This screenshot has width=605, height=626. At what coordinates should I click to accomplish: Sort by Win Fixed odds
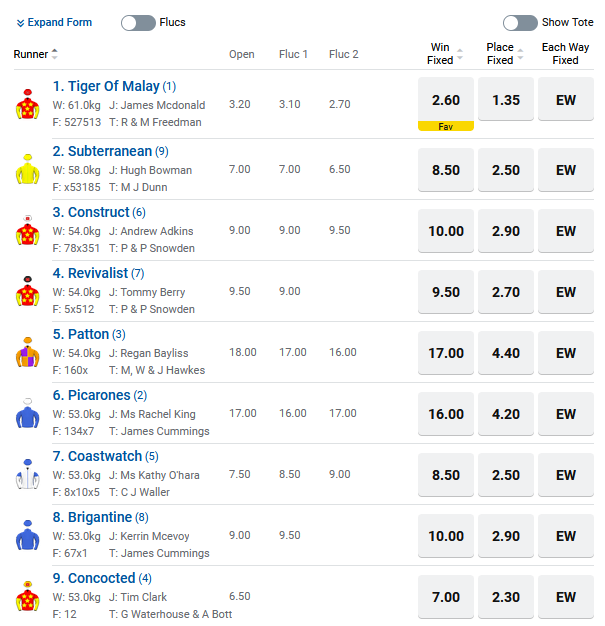point(459,54)
